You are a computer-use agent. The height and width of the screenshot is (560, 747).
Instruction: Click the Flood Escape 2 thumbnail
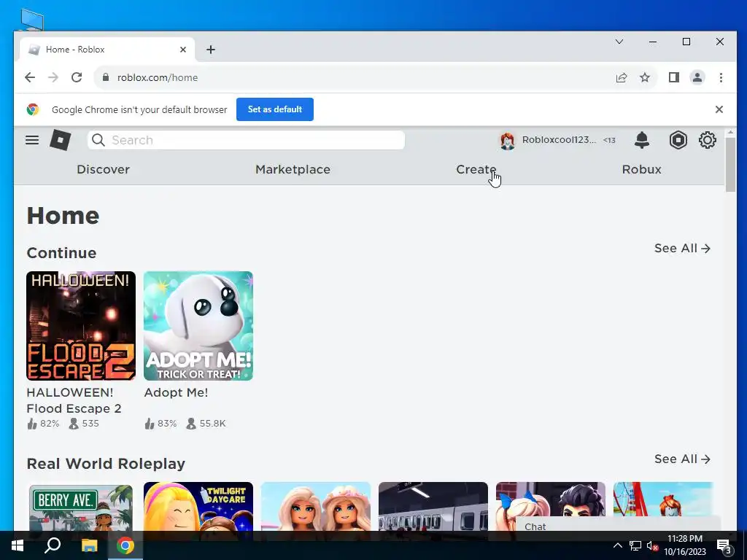click(x=81, y=326)
